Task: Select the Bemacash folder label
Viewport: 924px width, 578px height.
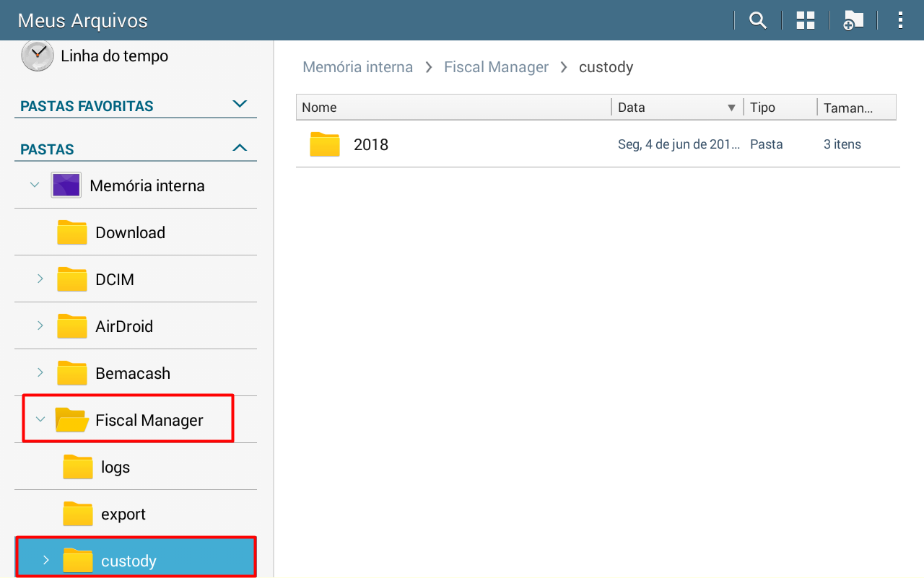Action: click(133, 373)
